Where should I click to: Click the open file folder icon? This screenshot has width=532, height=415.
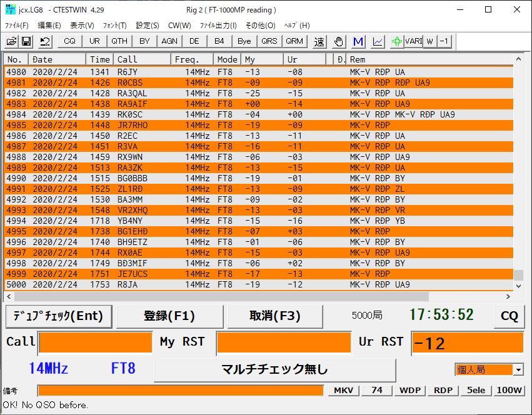(11, 41)
